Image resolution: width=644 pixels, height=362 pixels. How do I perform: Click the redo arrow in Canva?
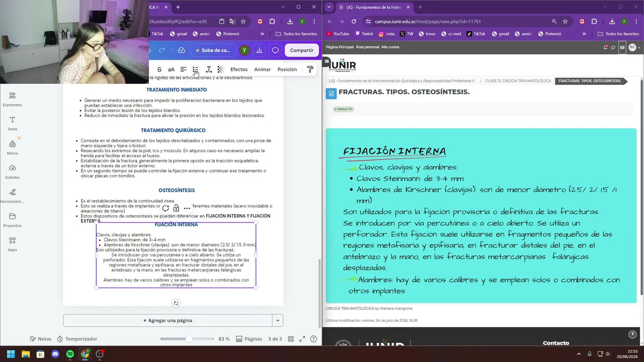click(x=162, y=50)
